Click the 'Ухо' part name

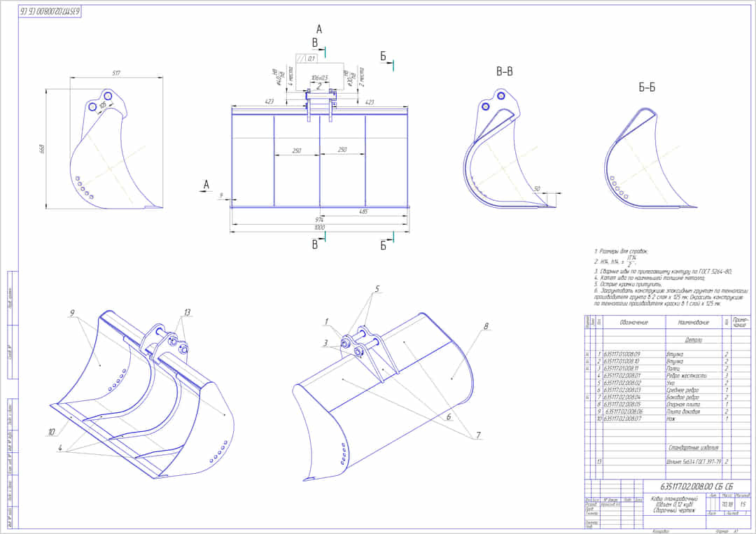(671, 383)
